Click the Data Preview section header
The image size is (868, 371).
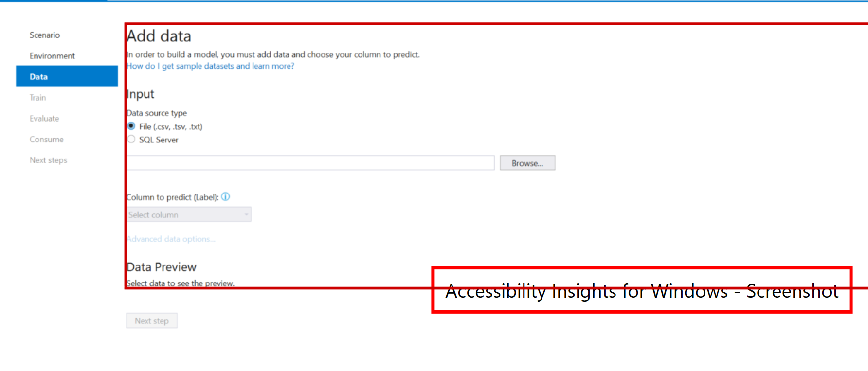click(162, 266)
